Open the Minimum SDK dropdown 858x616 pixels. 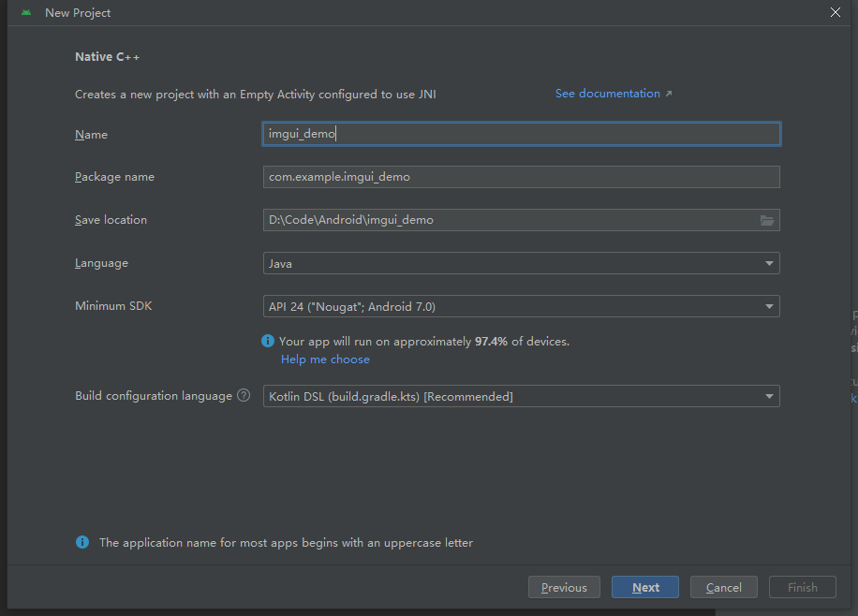point(521,306)
